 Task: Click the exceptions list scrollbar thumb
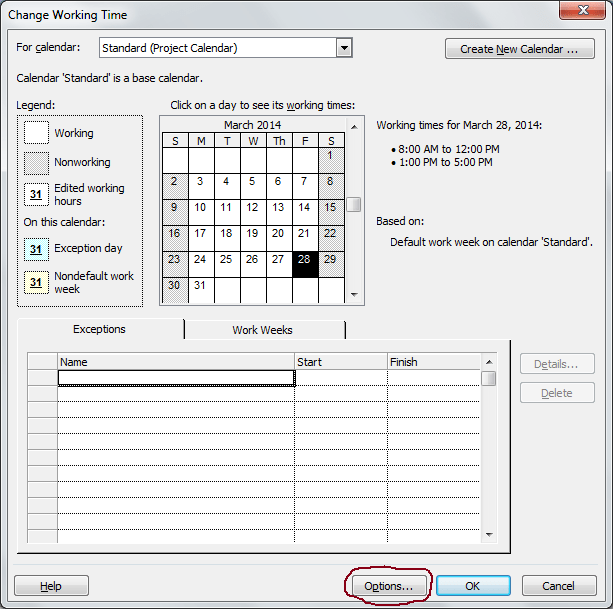coord(489,378)
